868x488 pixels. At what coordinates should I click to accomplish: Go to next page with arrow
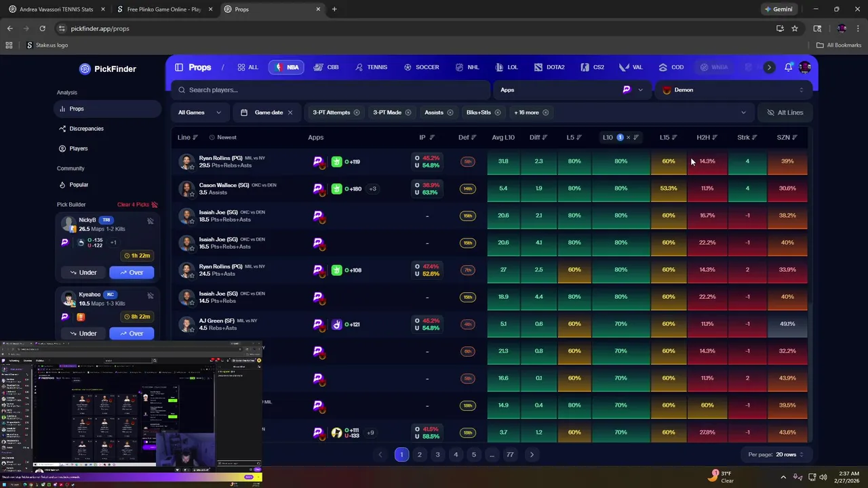pyautogui.click(x=532, y=455)
